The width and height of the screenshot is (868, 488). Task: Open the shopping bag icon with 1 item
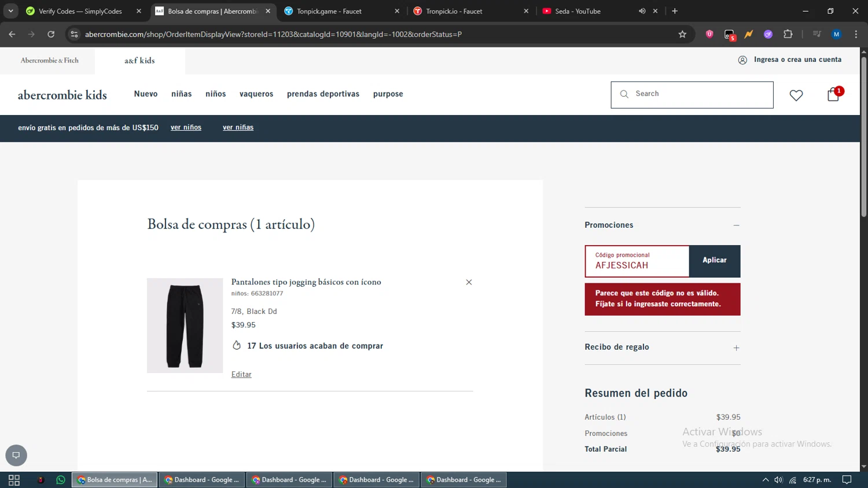pos(834,94)
